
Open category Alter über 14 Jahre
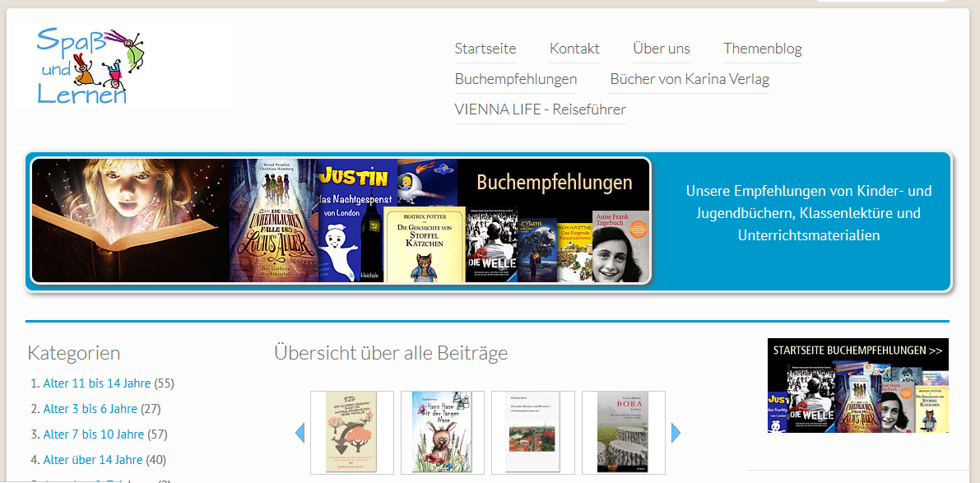[x=93, y=461]
